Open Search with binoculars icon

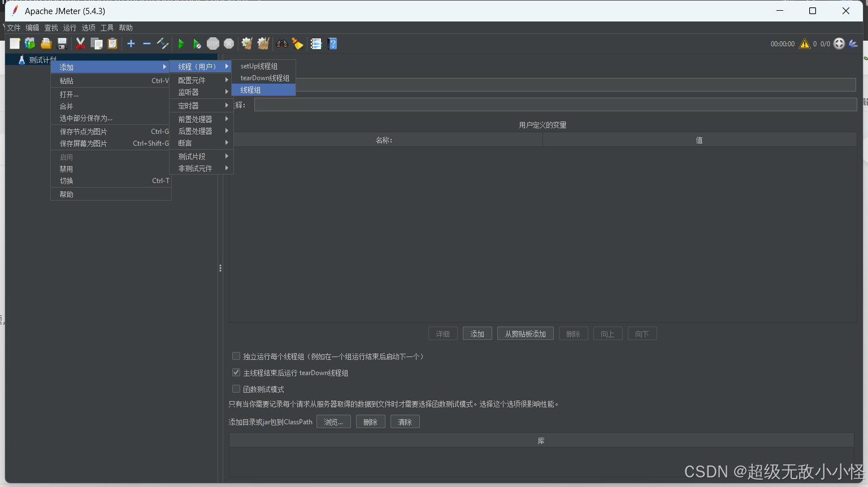point(281,44)
